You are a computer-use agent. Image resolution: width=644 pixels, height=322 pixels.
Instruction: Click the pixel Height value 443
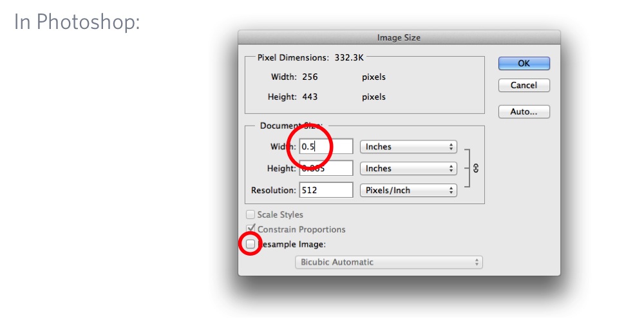pos(310,97)
